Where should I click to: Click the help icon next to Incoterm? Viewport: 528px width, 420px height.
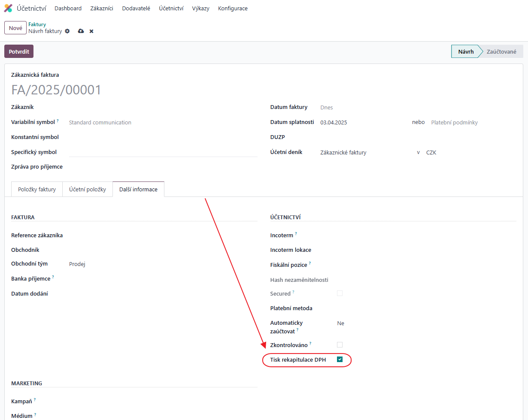[296, 234]
